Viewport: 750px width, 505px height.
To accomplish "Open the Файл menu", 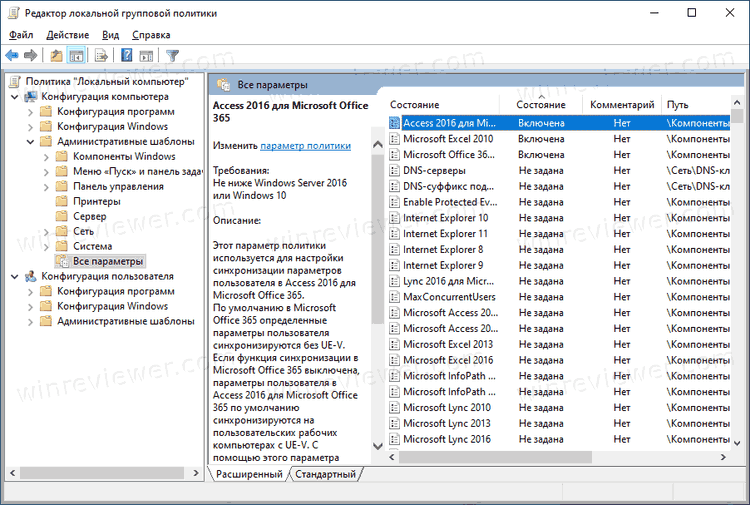I will 21,35.
